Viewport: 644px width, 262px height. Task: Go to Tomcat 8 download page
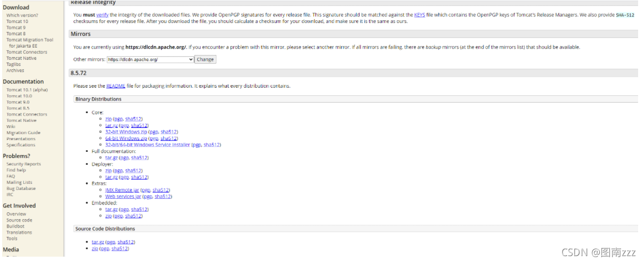tap(16, 34)
